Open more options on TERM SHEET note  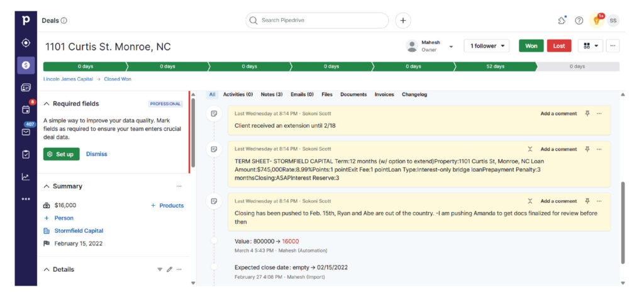pos(599,149)
